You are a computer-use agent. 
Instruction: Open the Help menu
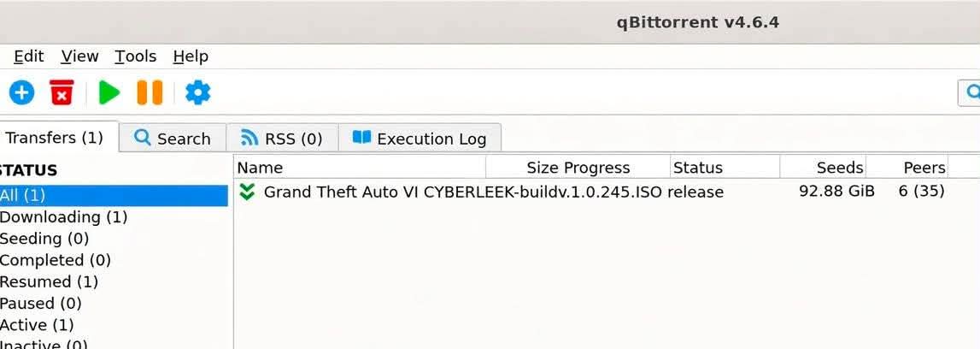click(x=191, y=56)
